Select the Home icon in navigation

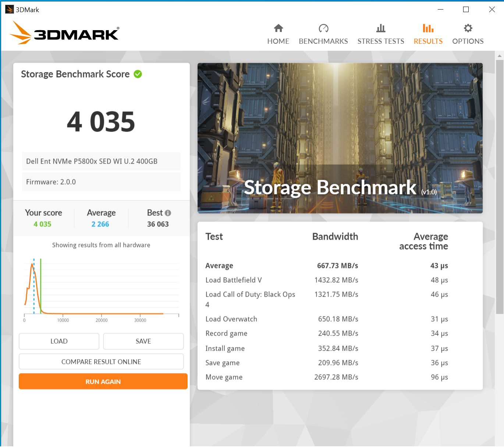pos(278,28)
